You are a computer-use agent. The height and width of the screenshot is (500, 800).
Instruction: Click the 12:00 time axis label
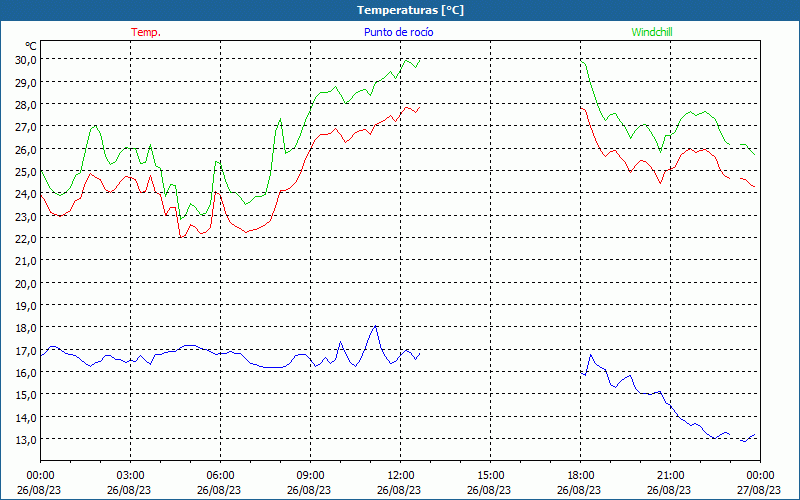(401, 476)
